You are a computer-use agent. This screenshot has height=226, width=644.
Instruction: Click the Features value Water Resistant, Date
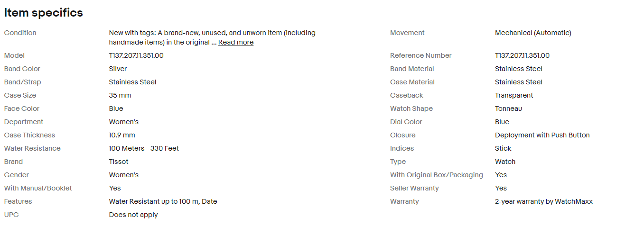pos(163,201)
